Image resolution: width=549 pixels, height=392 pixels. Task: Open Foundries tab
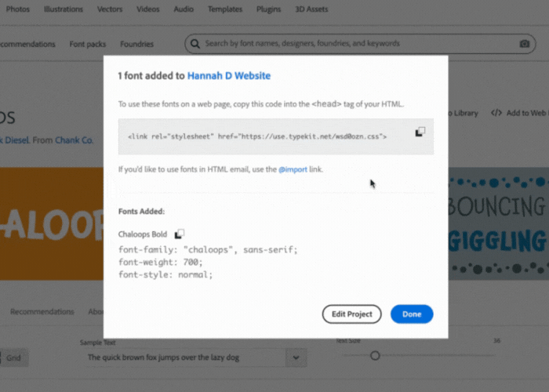[x=137, y=44]
